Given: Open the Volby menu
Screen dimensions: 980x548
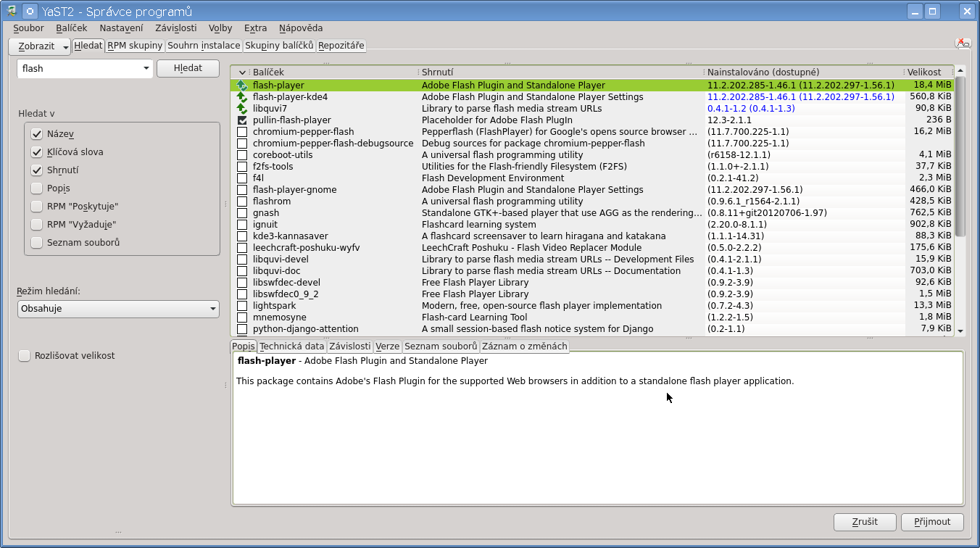Looking at the screenshot, I should click(x=220, y=28).
